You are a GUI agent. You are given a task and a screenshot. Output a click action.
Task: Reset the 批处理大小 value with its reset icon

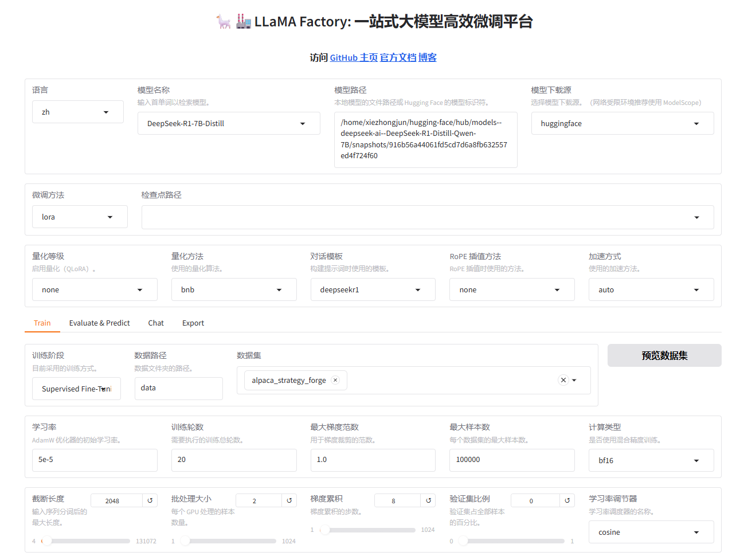(289, 500)
